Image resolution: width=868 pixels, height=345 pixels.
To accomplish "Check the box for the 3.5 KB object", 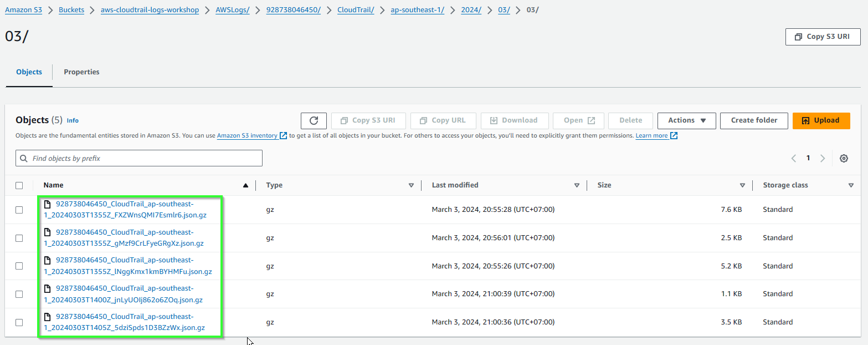I will coord(19,322).
